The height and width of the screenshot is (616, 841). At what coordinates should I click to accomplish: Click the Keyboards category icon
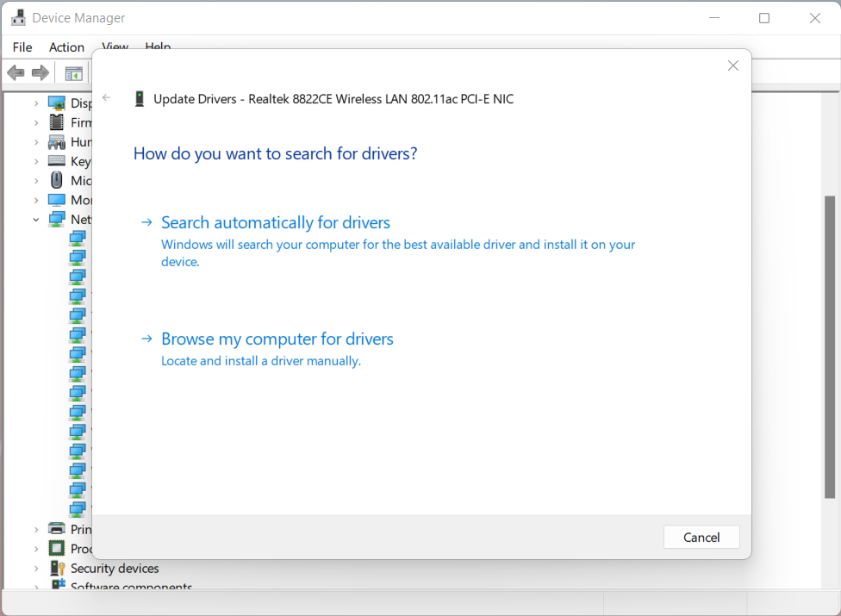pos(57,161)
